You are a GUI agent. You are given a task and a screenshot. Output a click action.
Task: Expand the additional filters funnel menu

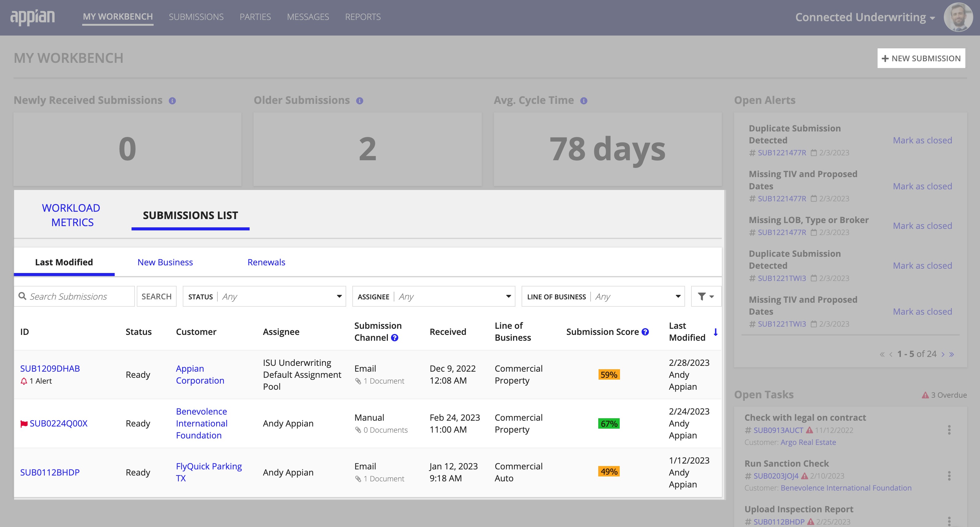(x=706, y=297)
